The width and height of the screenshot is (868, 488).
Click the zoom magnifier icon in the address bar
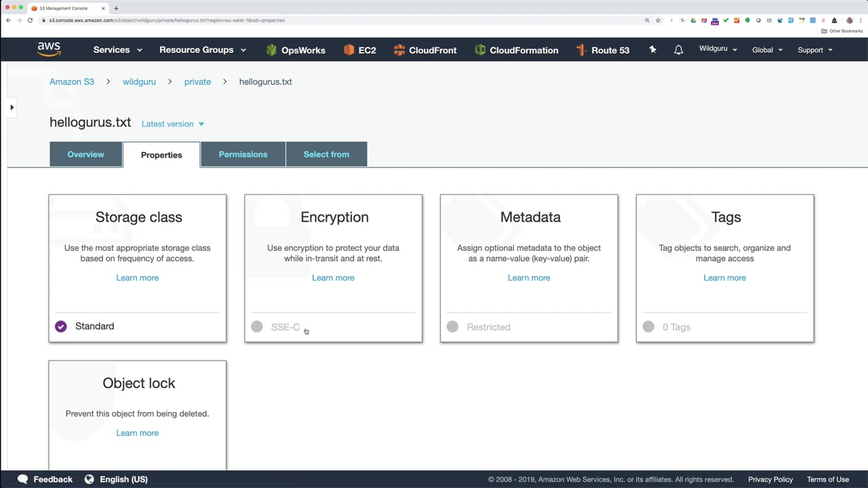pyautogui.click(x=647, y=20)
